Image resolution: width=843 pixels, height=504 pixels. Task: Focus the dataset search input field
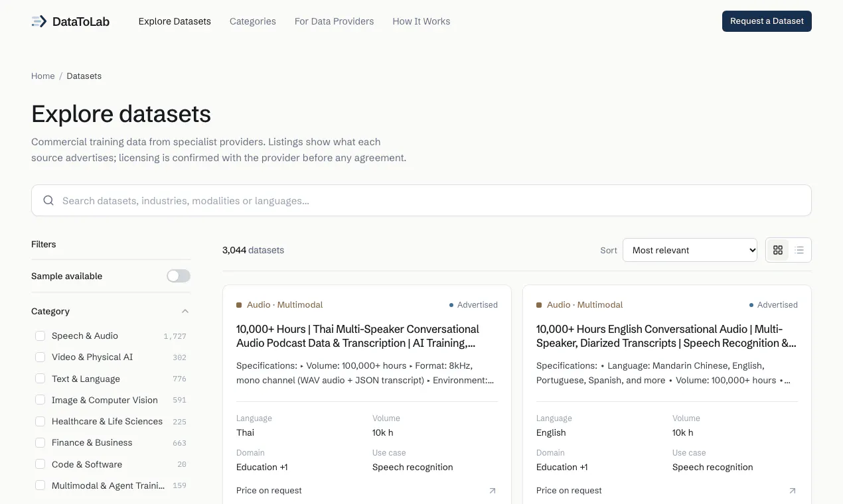[421, 200]
